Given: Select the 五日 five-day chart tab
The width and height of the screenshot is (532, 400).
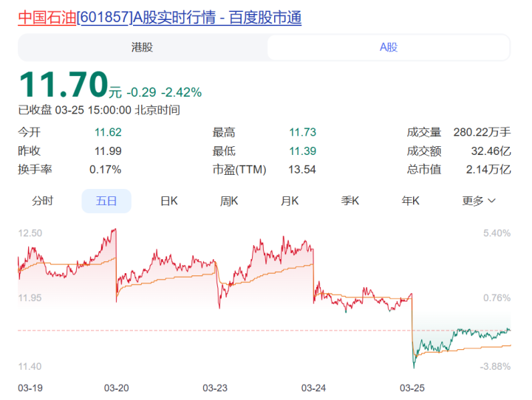Looking at the screenshot, I should pos(106,201).
